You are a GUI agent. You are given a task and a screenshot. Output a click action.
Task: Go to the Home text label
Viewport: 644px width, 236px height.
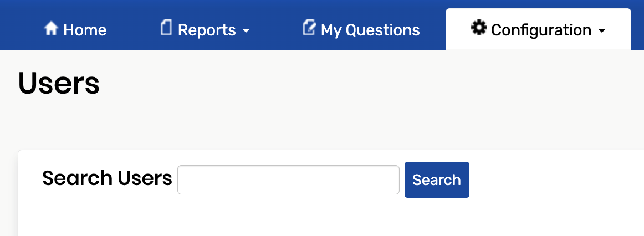[x=85, y=30]
